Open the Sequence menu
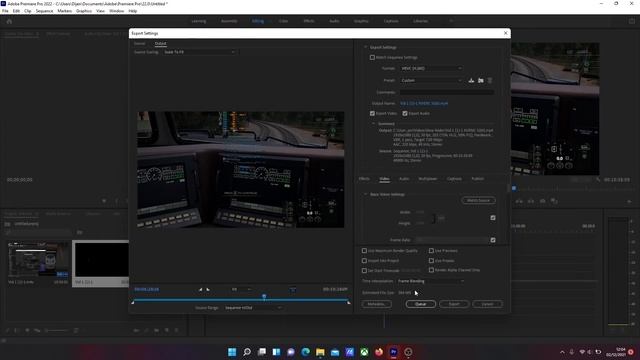Image resolution: width=640 pixels, height=360 pixels. pyautogui.click(x=44, y=11)
